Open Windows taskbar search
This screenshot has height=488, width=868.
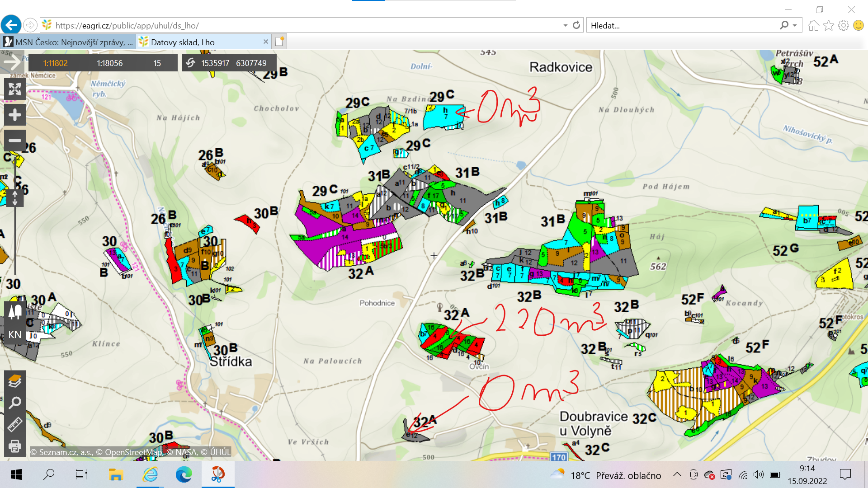click(48, 475)
